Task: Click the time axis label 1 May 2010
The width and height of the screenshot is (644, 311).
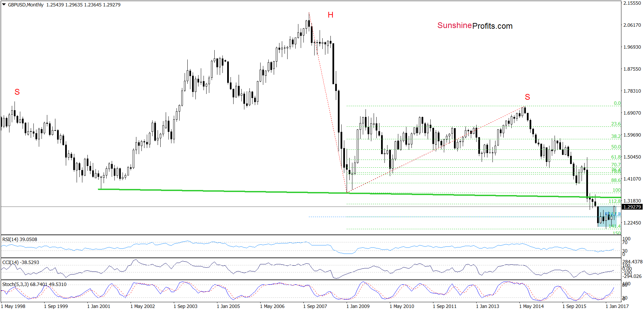Action: [x=402, y=306]
